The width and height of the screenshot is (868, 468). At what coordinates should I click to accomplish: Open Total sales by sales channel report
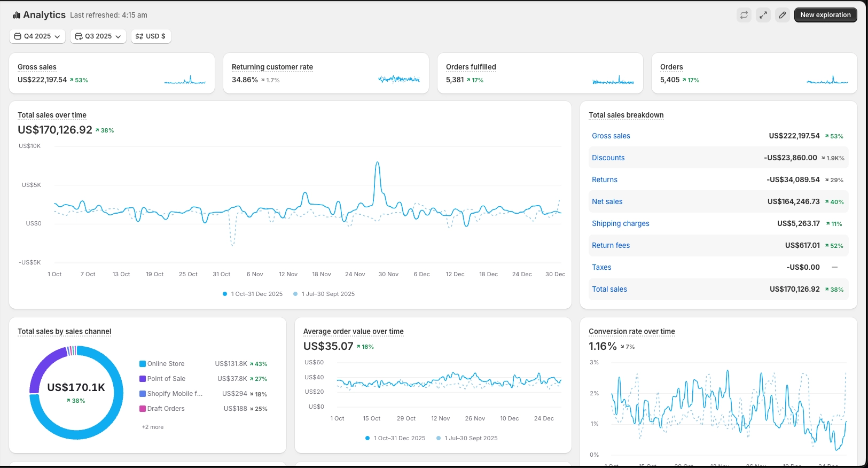click(65, 331)
